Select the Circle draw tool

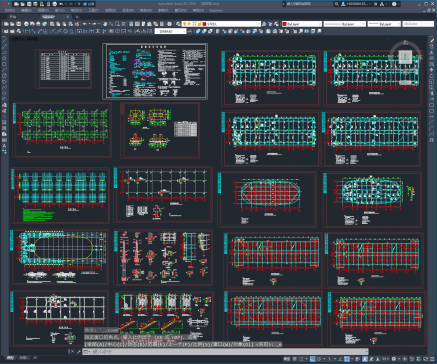coord(5,75)
